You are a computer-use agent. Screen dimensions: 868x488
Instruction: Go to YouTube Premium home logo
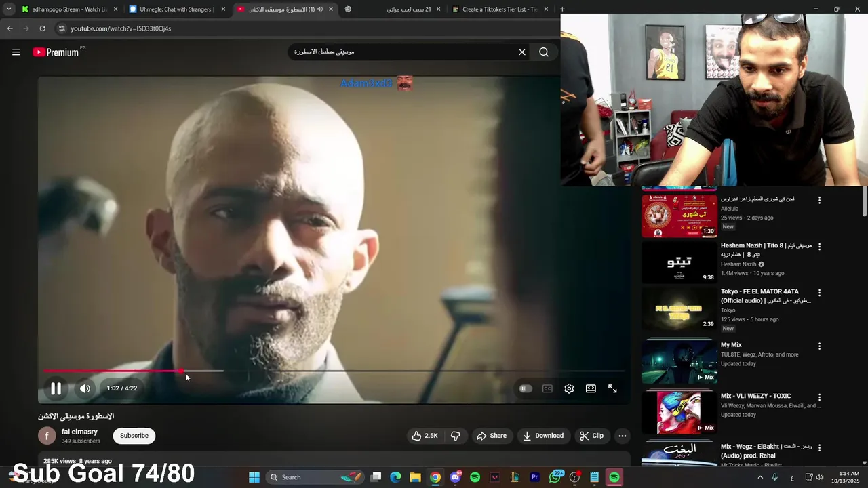[x=56, y=52]
